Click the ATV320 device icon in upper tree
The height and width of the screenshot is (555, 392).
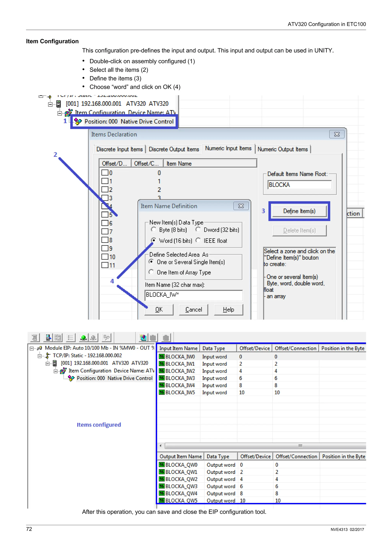tap(58, 104)
